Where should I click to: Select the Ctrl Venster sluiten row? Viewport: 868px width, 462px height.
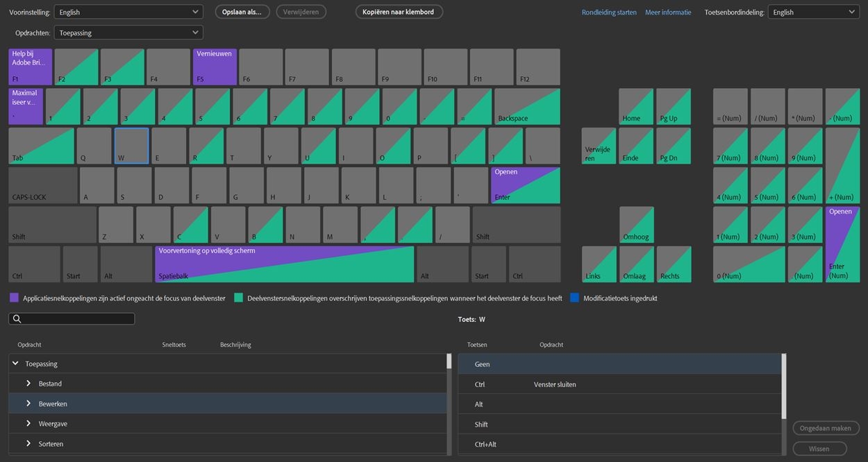click(x=620, y=384)
